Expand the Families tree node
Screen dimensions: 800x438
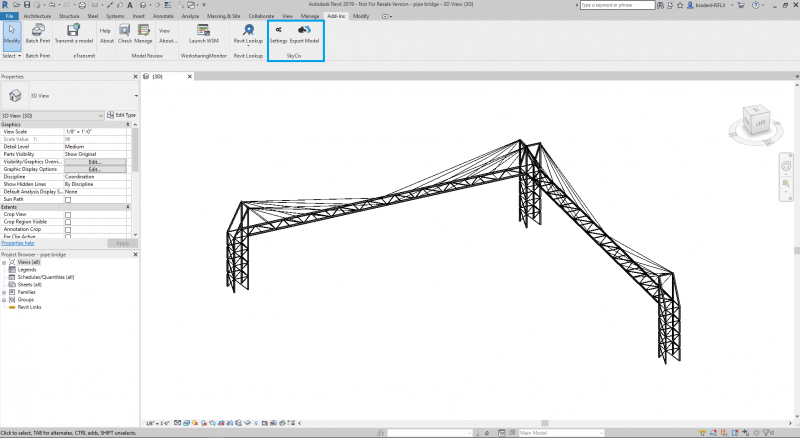(x=4, y=293)
